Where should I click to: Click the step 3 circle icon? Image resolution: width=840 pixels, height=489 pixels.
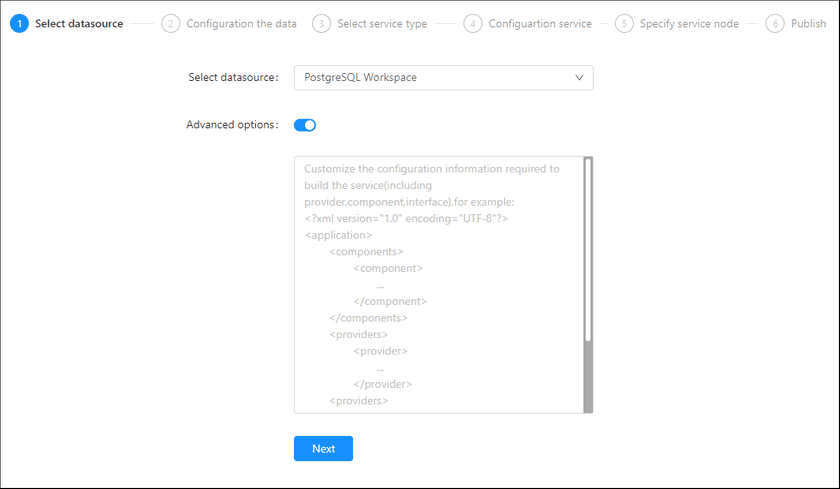click(x=321, y=24)
